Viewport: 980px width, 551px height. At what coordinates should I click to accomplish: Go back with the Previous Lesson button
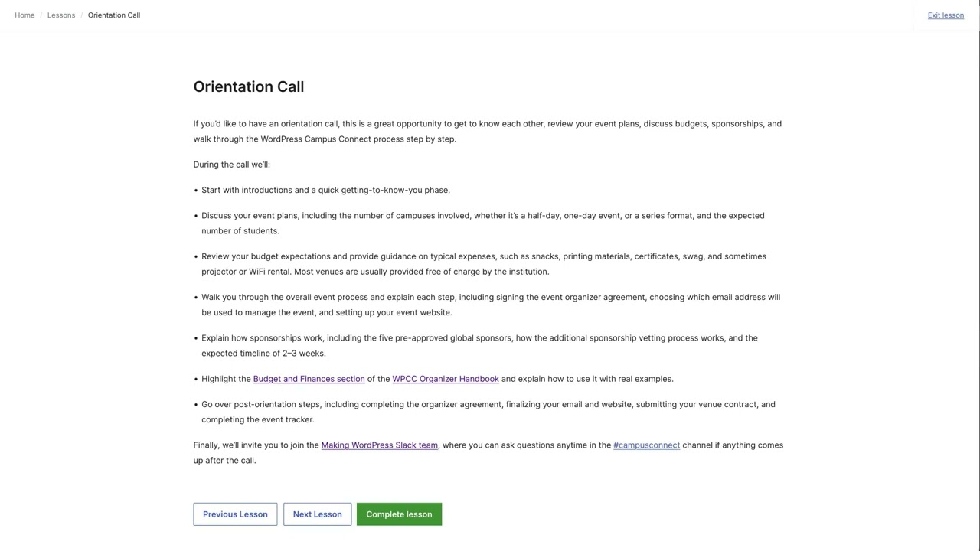pos(235,514)
